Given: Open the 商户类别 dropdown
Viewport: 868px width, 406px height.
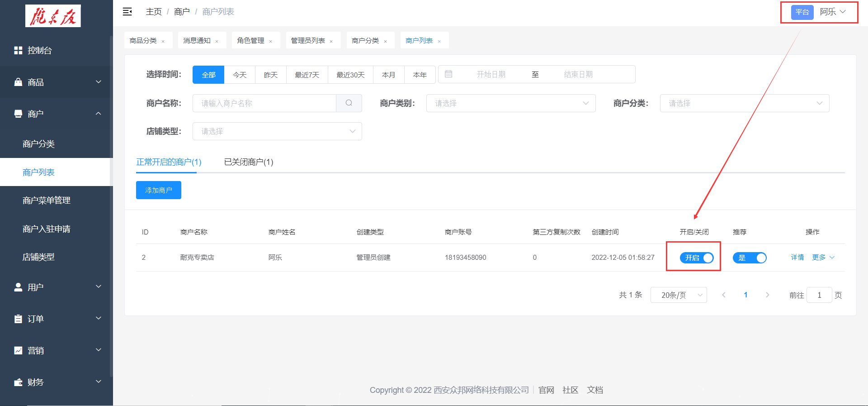Looking at the screenshot, I should point(511,103).
